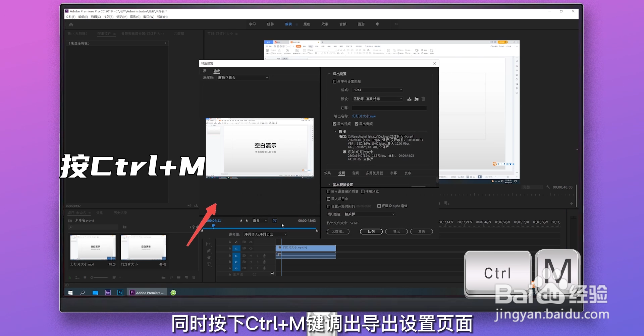Viewport: 644px width, 336px height.
Task: Open the Windows Start menu
Action: (70, 293)
